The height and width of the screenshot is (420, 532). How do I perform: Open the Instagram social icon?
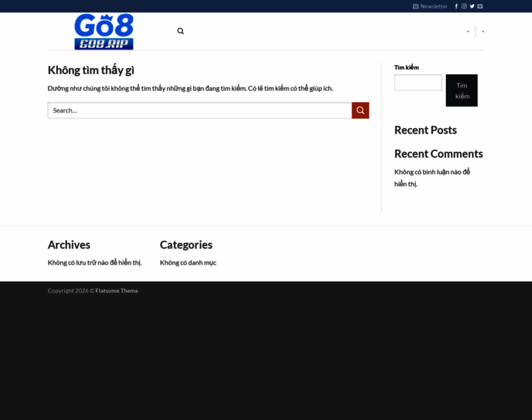click(464, 6)
